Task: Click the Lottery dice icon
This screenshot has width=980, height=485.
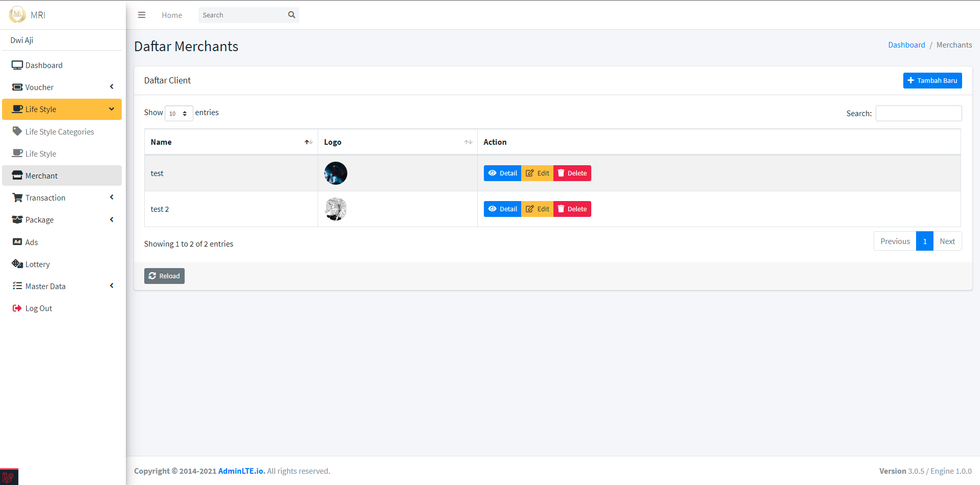Action: point(17,264)
